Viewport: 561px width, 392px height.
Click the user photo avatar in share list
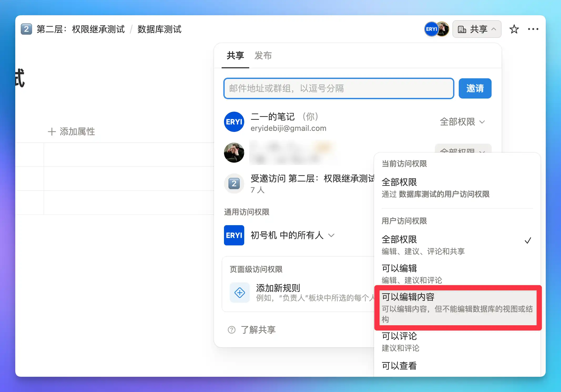(234, 153)
